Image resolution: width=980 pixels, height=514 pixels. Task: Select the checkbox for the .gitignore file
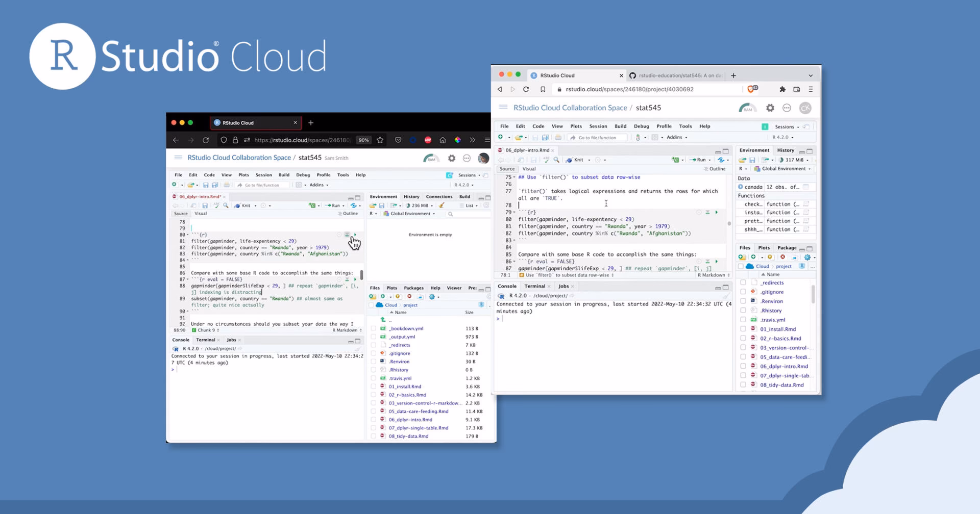[x=743, y=292]
